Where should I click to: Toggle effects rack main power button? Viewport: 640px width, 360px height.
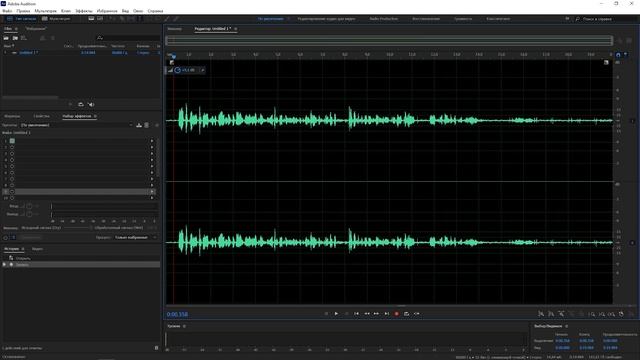pos(6,238)
